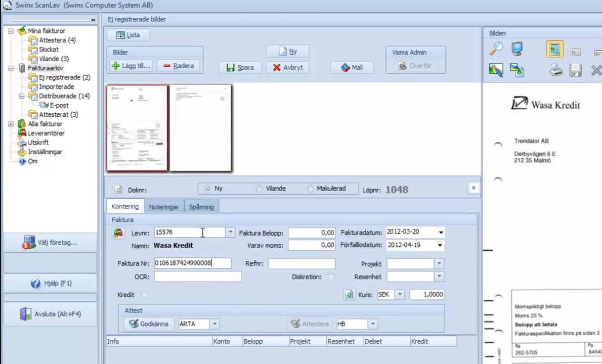The image size is (602, 364).
Task: Select the E-post item under Distribuerade
Action: (59, 105)
